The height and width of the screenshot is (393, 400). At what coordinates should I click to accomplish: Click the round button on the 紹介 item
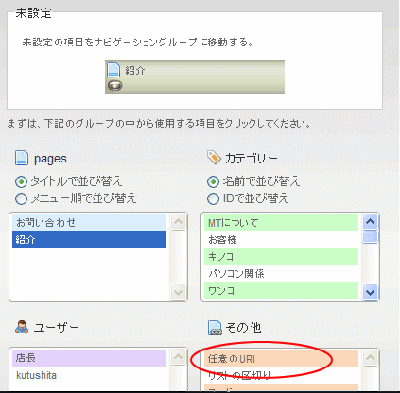coord(115,86)
